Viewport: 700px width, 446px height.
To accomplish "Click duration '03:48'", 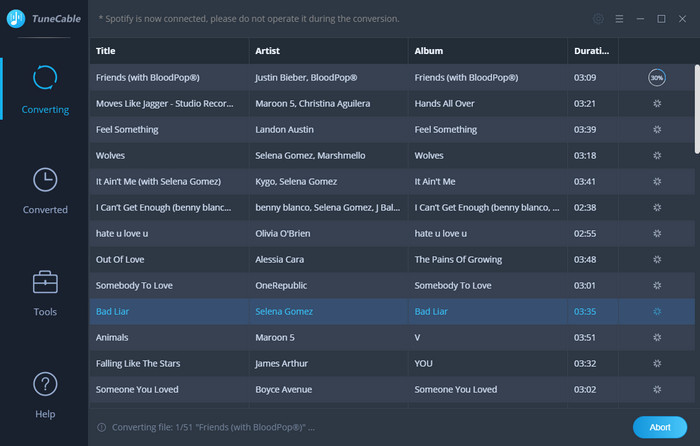I will click(x=585, y=259).
